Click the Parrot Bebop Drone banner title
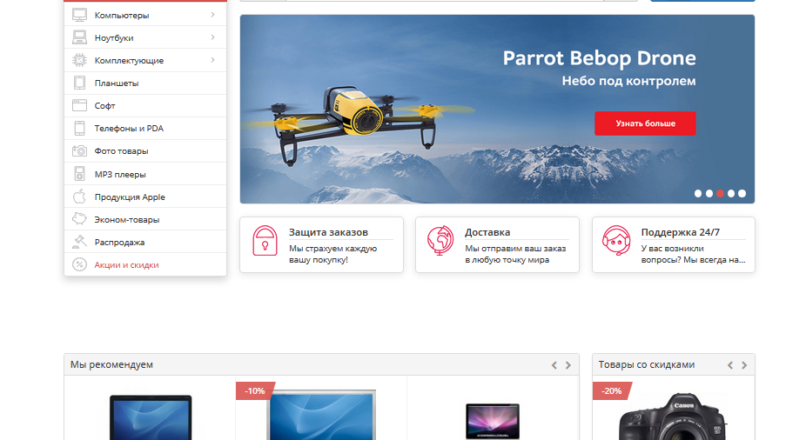 pos(599,58)
